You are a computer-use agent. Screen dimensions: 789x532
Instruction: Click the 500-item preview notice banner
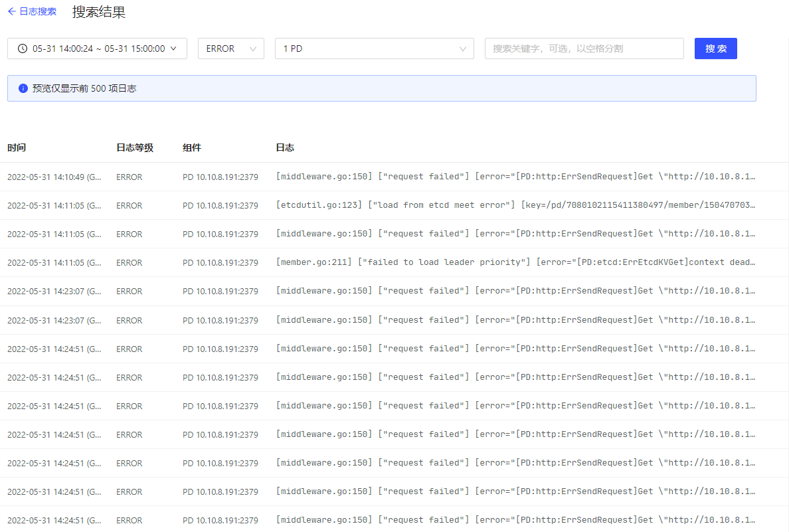pos(381,88)
